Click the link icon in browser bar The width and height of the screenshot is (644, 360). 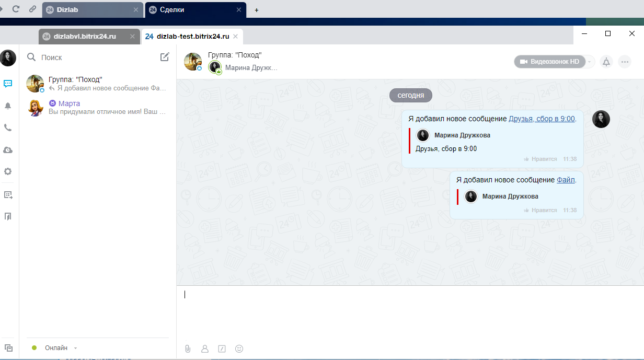pyautogui.click(x=32, y=9)
